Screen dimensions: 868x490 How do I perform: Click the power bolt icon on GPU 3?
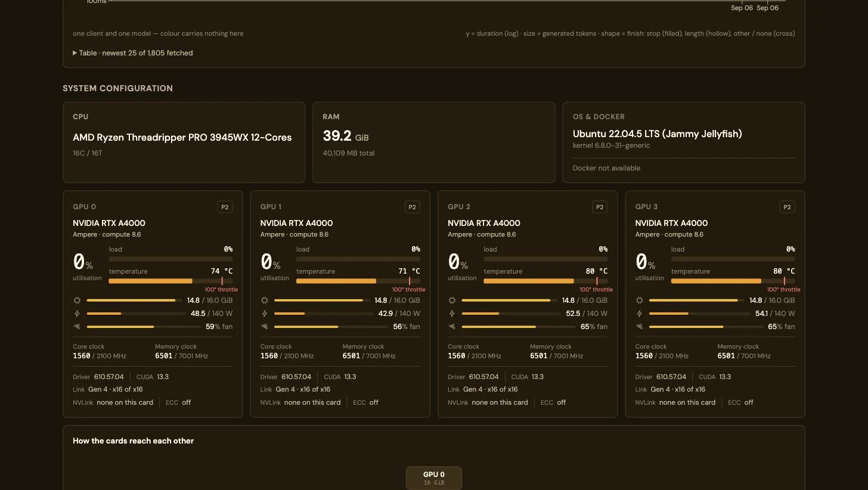[x=639, y=314]
